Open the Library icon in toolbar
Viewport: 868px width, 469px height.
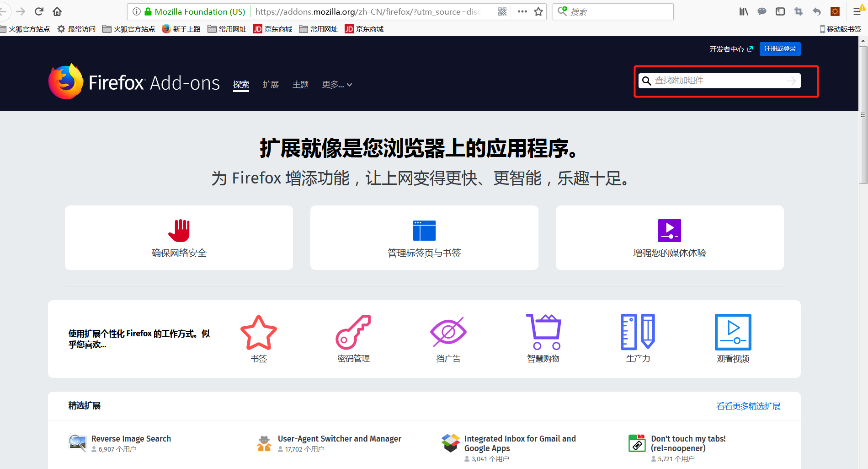coord(744,11)
